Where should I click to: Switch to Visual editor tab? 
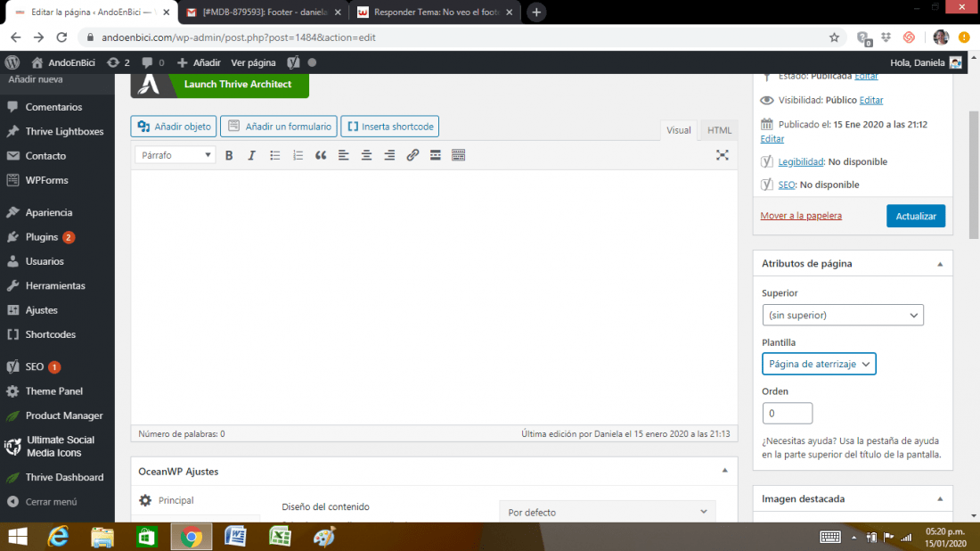(x=678, y=130)
